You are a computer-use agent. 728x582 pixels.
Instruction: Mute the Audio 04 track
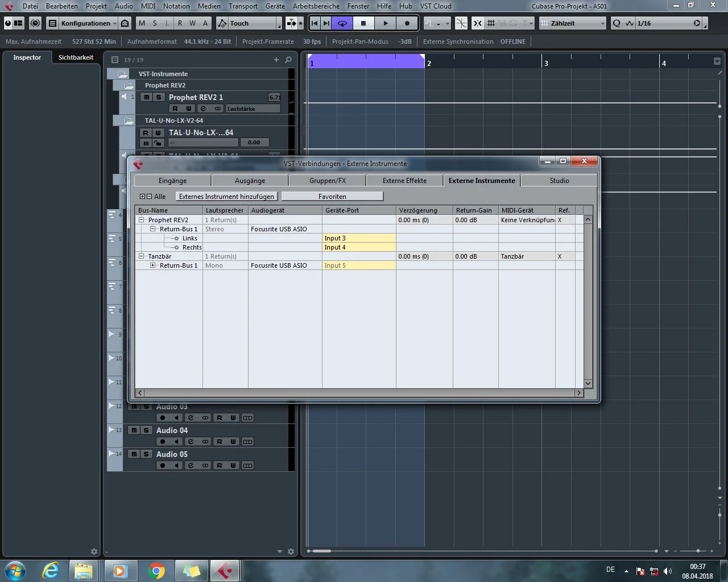pyautogui.click(x=134, y=430)
